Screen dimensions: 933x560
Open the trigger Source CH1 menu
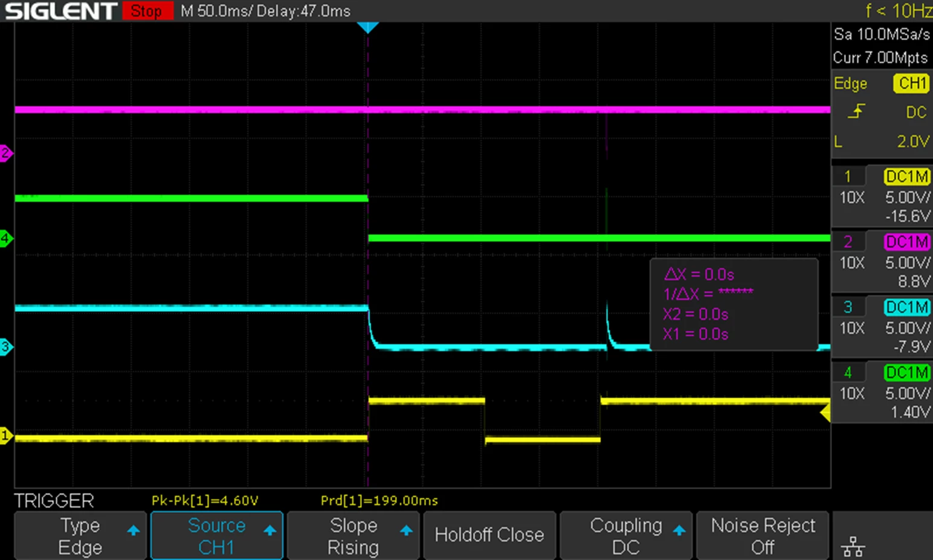[217, 535]
